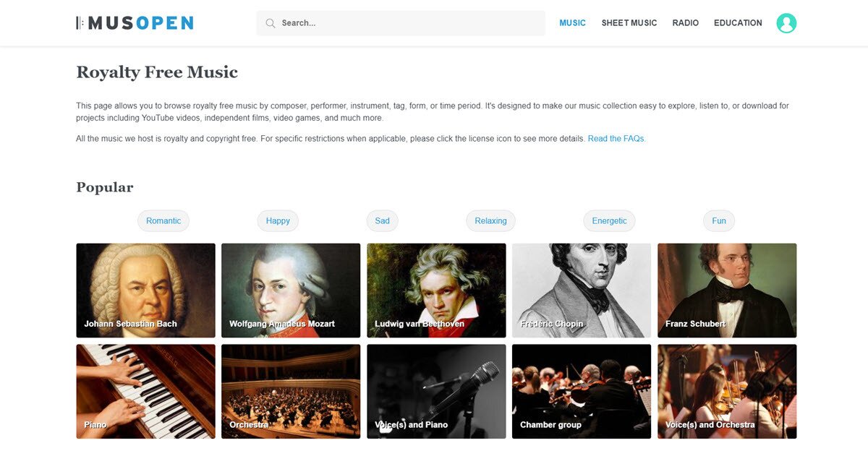Image resolution: width=868 pixels, height=469 pixels.
Task: Select the Relaxing mood tag
Action: tap(490, 221)
